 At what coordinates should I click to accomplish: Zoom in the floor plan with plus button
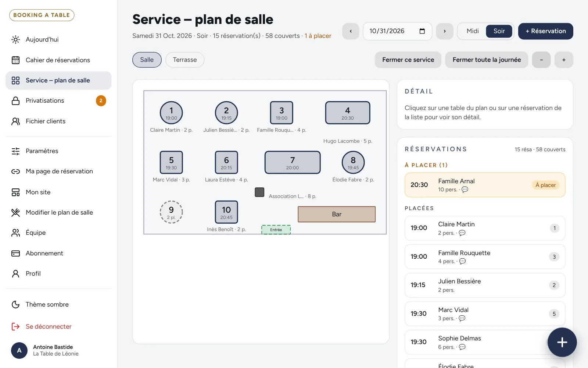click(x=564, y=60)
